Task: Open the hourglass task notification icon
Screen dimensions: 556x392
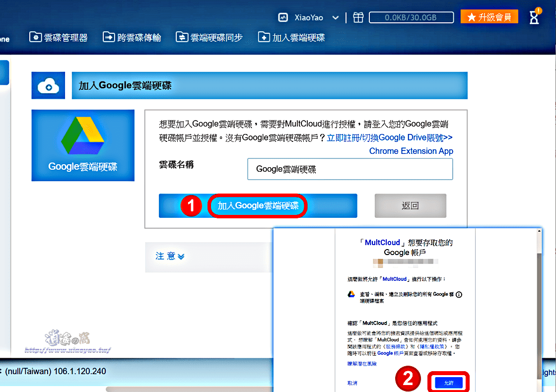Action: (534, 17)
